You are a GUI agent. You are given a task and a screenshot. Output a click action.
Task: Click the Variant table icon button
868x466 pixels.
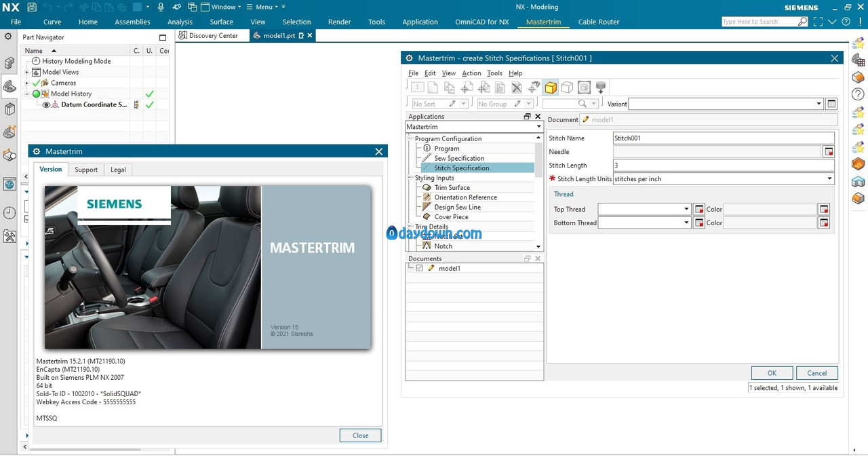pyautogui.click(x=832, y=104)
